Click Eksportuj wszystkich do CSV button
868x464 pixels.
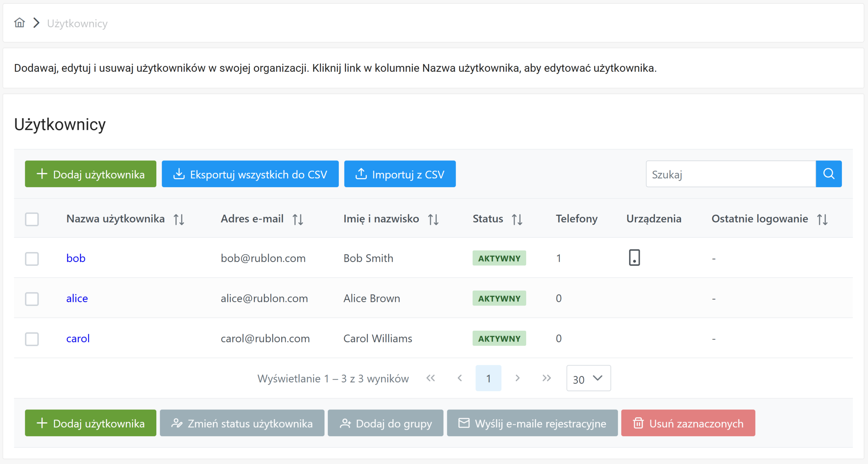coord(250,174)
